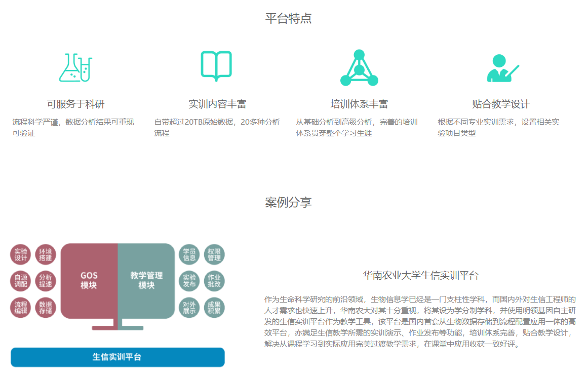Click the description starting 流程科学严谨
Viewport: 588px width, 373px height.
73,128
